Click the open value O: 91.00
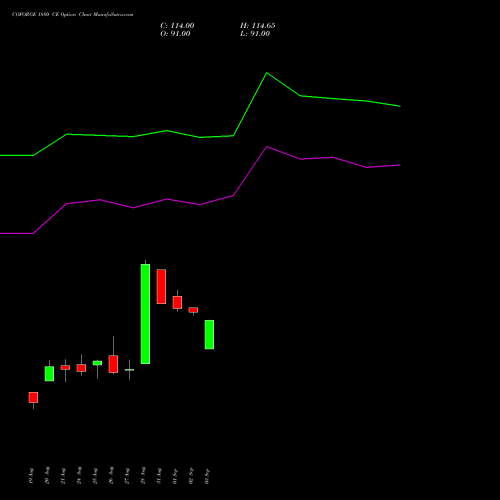This screenshot has width=500, height=500. pos(175,34)
